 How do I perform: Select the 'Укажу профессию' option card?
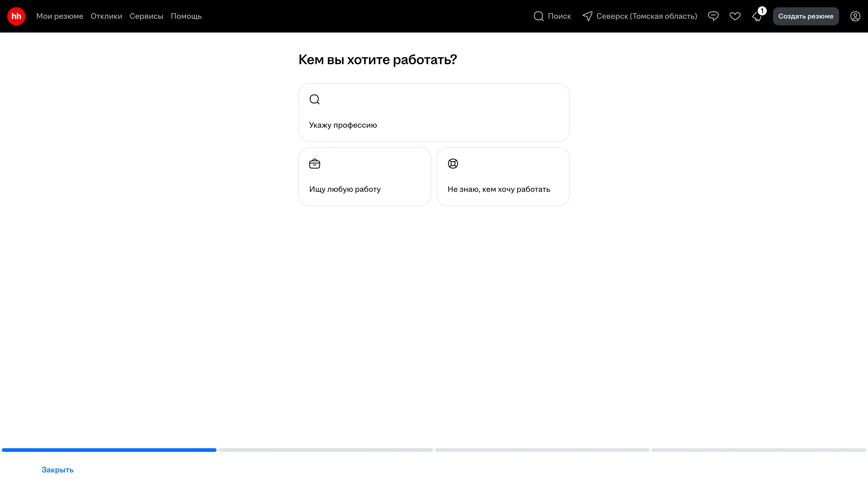pyautogui.click(x=434, y=113)
